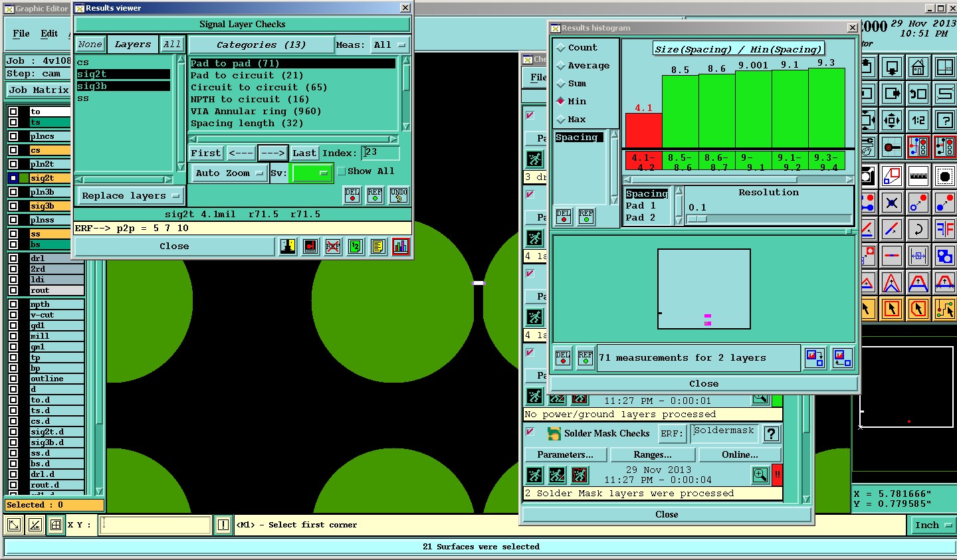Click the 1:2 zoom icon

(x=918, y=120)
